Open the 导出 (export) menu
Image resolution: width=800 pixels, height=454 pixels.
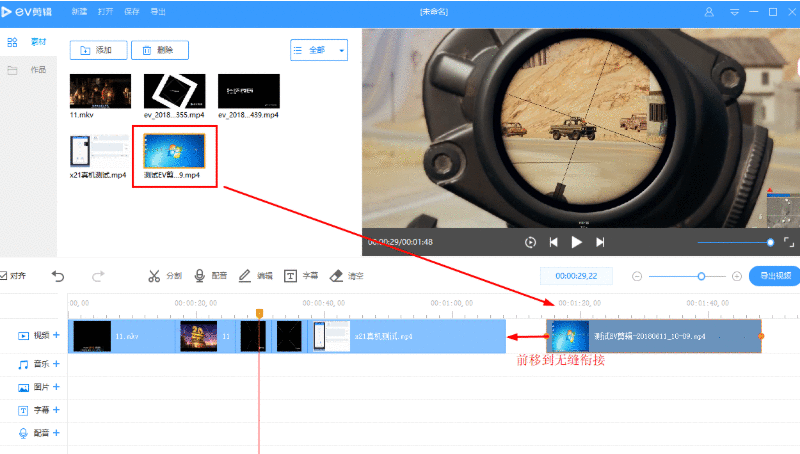tap(158, 12)
